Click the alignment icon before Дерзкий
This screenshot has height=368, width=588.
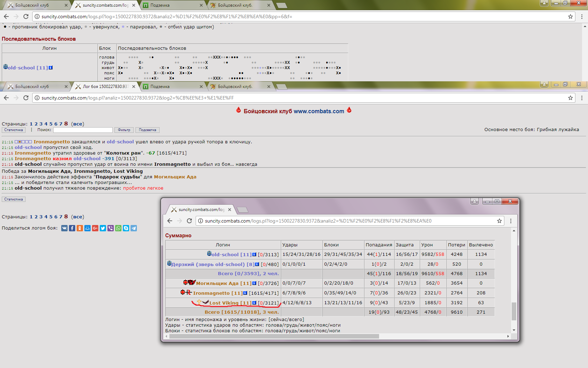click(169, 264)
